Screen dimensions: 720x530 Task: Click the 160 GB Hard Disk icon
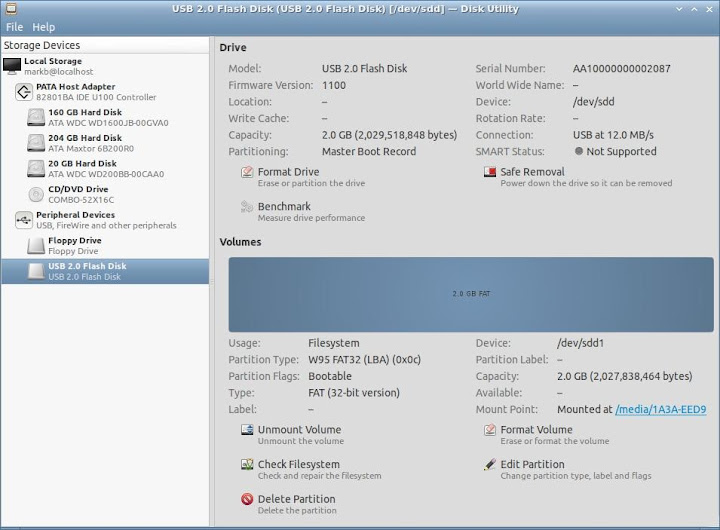click(36, 118)
